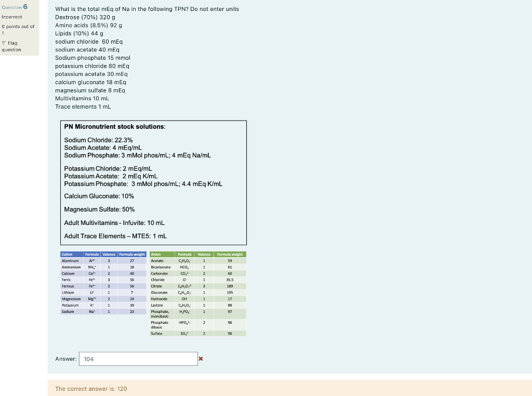532x396 pixels.
Task: Click the "Anion" column header in the green table
Action: click(x=162, y=255)
